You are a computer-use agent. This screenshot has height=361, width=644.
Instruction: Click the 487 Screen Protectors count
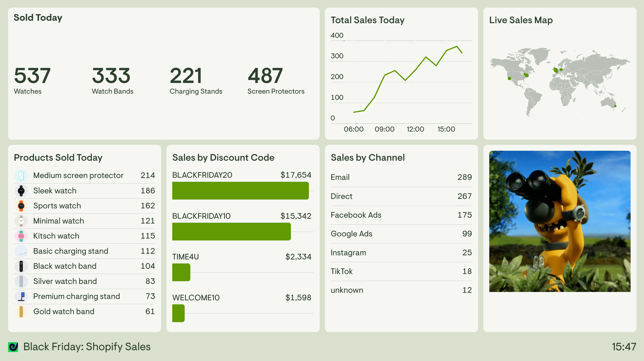[x=265, y=76]
